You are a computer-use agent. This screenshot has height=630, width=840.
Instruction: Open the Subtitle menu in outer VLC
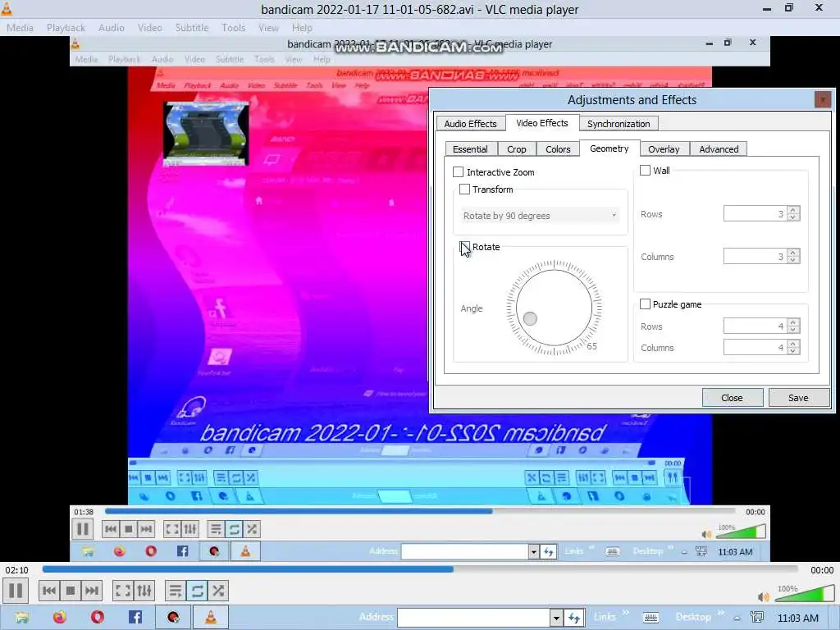coord(192,27)
